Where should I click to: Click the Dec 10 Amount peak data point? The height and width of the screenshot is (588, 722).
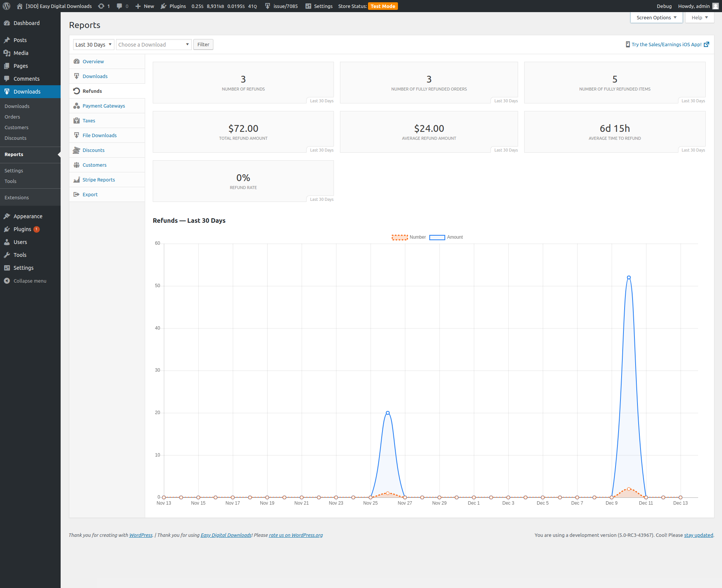629,277
